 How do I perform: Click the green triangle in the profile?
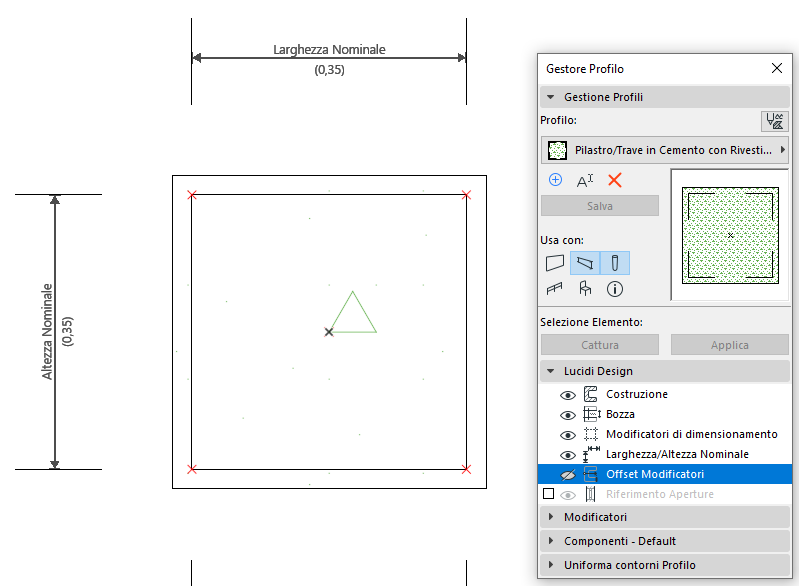tap(353, 312)
